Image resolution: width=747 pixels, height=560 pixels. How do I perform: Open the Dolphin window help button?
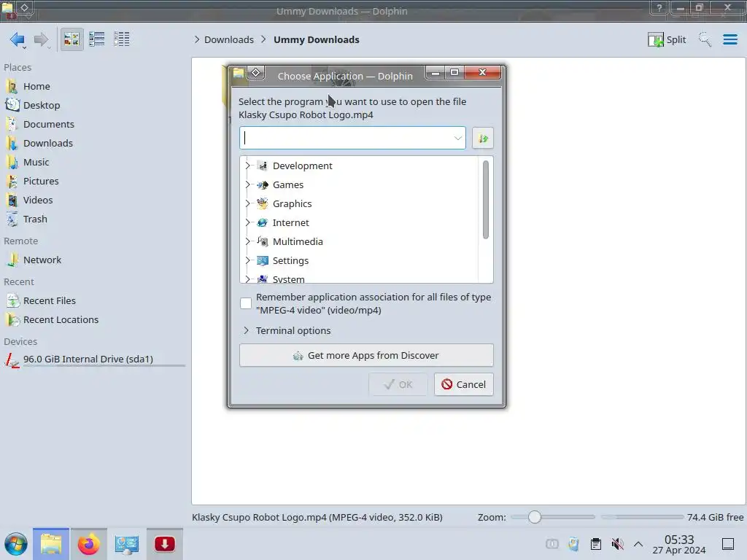(659, 7)
